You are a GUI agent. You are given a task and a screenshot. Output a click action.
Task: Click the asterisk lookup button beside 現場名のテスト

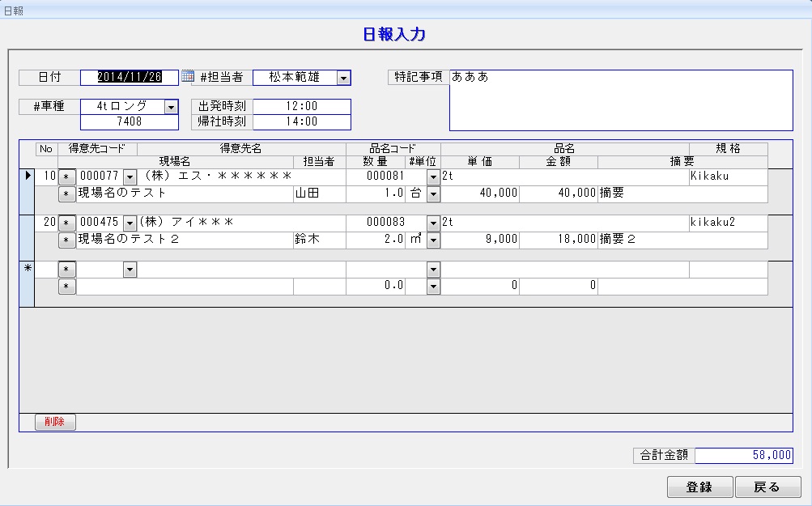coord(66,194)
